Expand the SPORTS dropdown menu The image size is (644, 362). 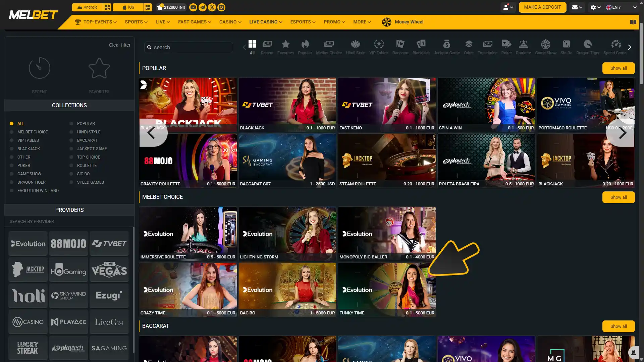coord(136,22)
